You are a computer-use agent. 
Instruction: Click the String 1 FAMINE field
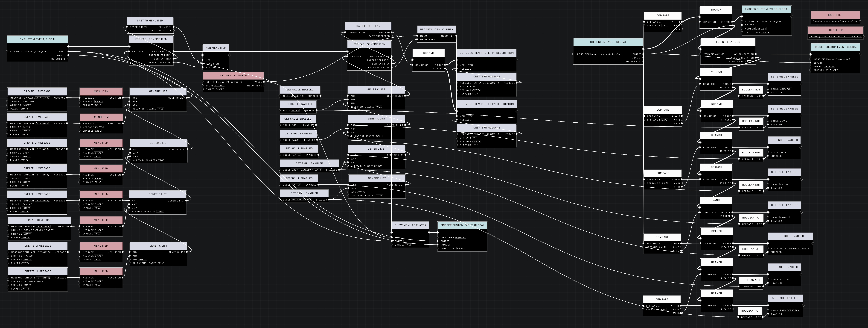(27, 204)
